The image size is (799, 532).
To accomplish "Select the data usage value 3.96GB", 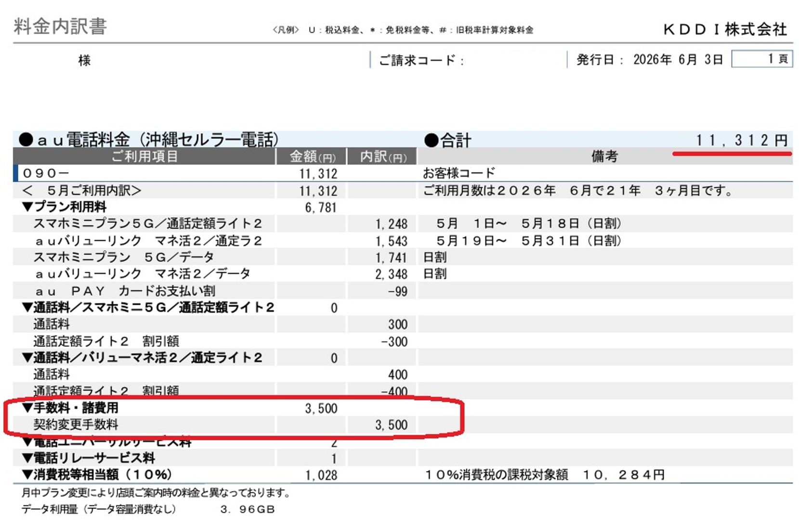I will 247,509.
